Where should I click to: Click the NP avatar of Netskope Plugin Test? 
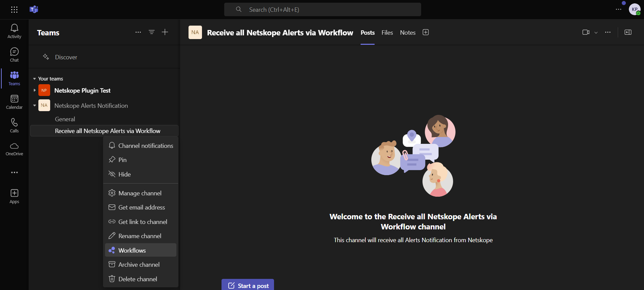pos(44,90)
